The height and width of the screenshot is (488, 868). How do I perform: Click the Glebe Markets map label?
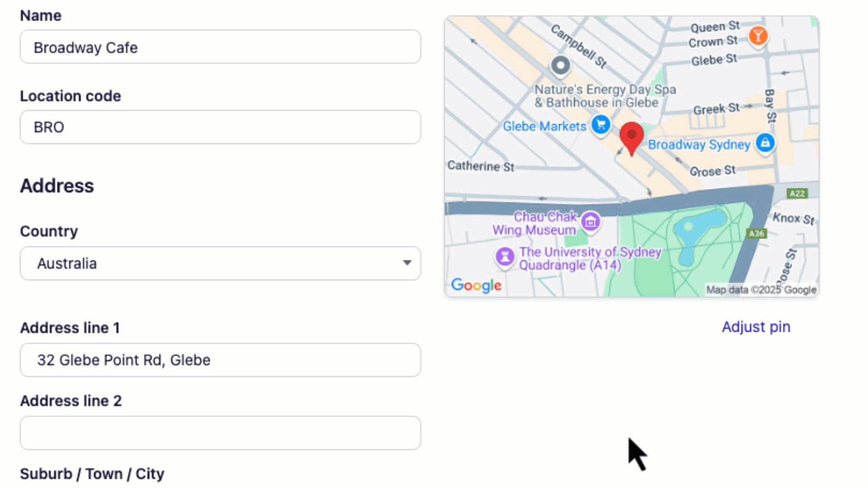coord(544,126)
